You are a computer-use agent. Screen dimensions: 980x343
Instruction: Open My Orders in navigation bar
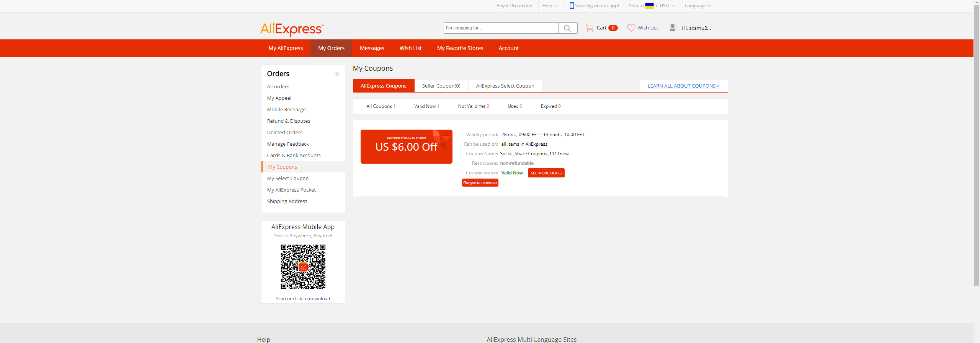pos(331,48)
